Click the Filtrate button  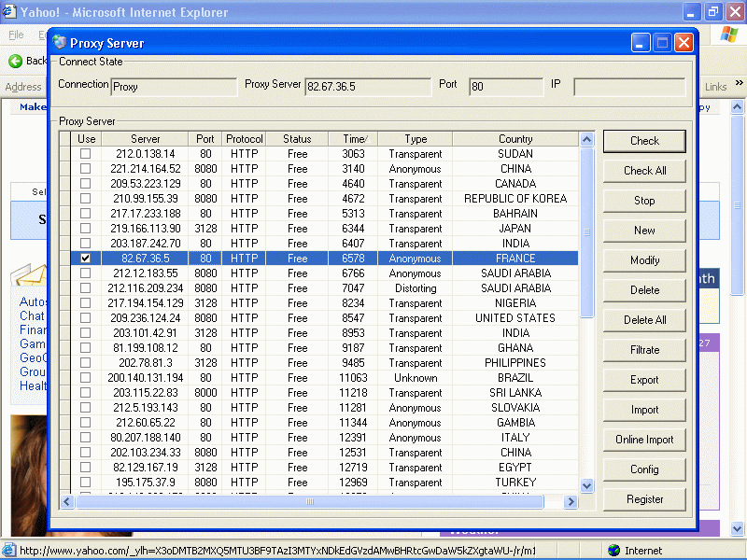644,350
